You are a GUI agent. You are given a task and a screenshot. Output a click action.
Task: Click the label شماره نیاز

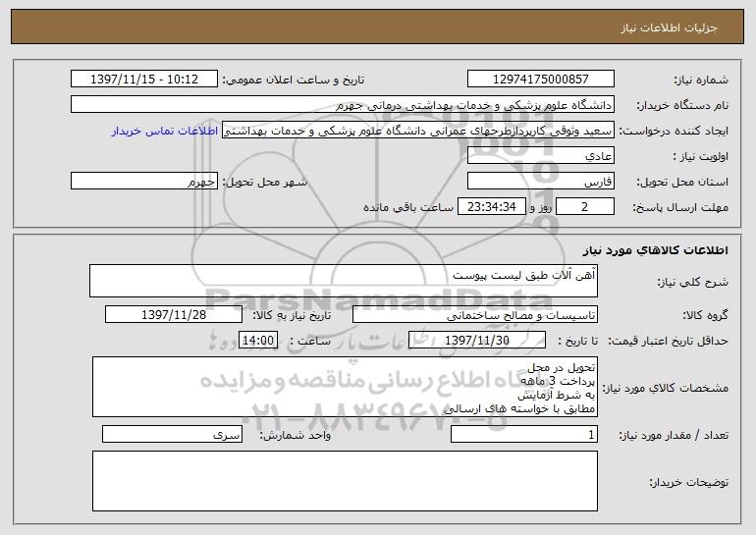(x=701, y=80)
